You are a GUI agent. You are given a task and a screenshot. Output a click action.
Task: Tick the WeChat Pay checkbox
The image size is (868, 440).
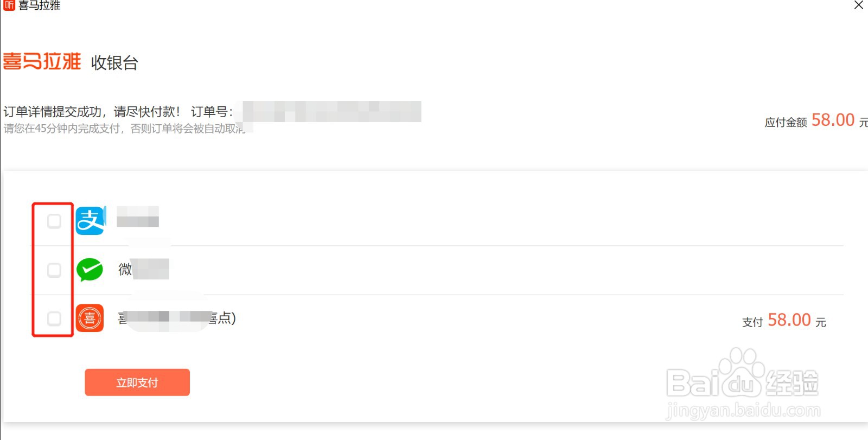(x=54, y=270)
